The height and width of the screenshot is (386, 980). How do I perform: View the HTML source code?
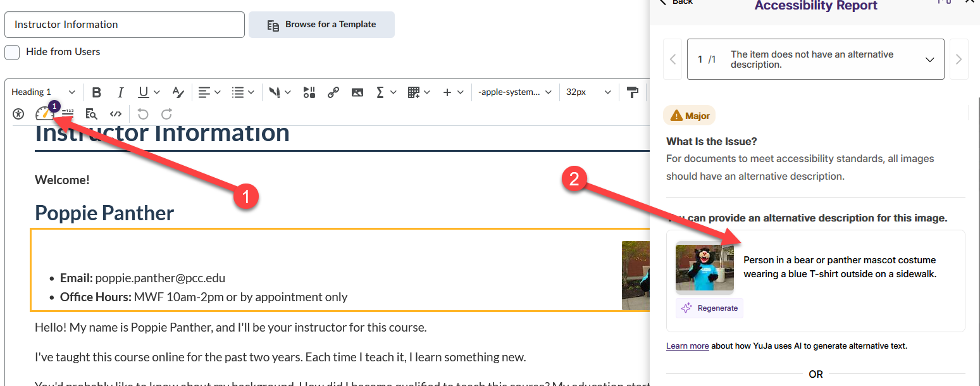pyautogui.click(x=116, y=114)
